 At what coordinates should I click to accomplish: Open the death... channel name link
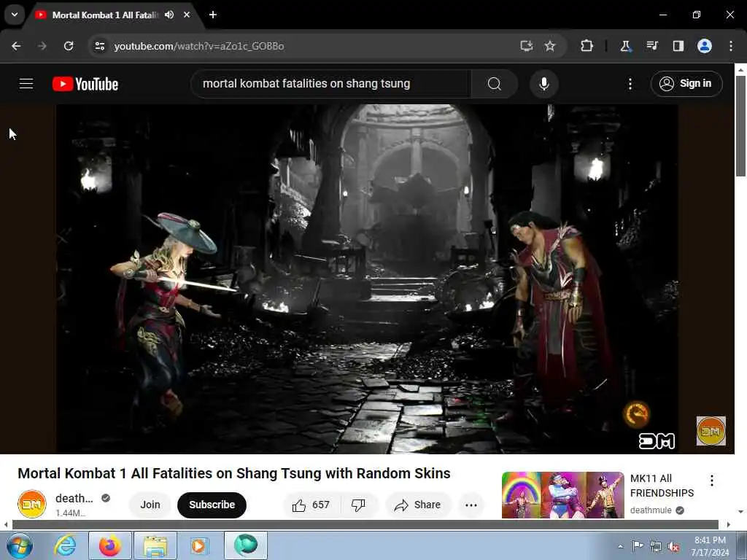[74, 498]
